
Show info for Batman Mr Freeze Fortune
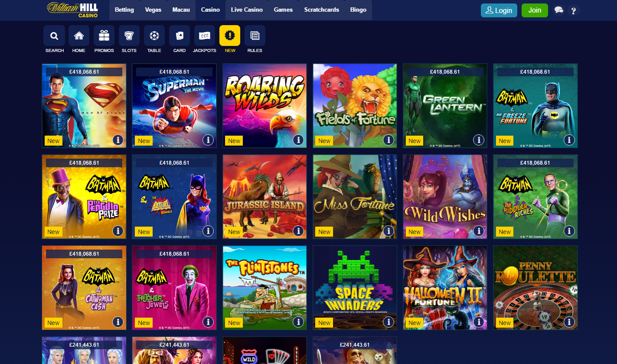(569, 140)
